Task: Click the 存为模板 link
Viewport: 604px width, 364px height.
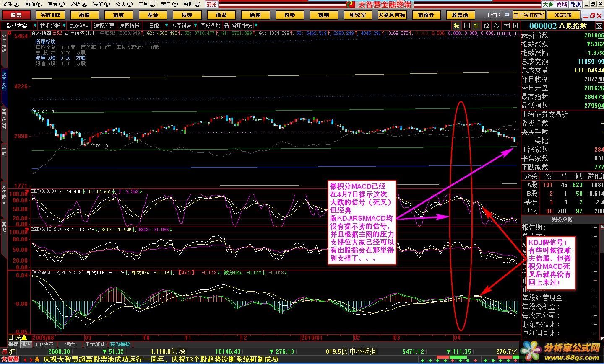Action: pyautogui.click(x=120, y=344)
